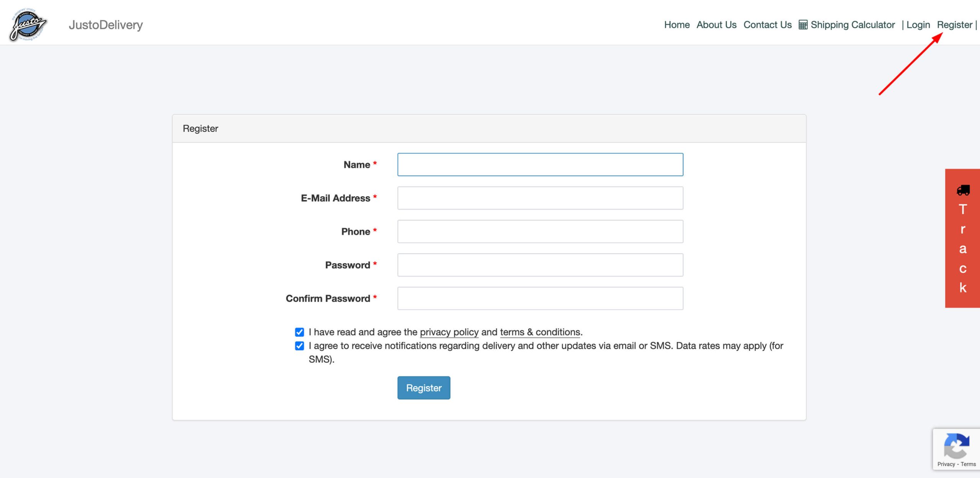980x478 pixels.
Task: Open the Home menu item
Action: pyautogui.click(x=676, y=25)
